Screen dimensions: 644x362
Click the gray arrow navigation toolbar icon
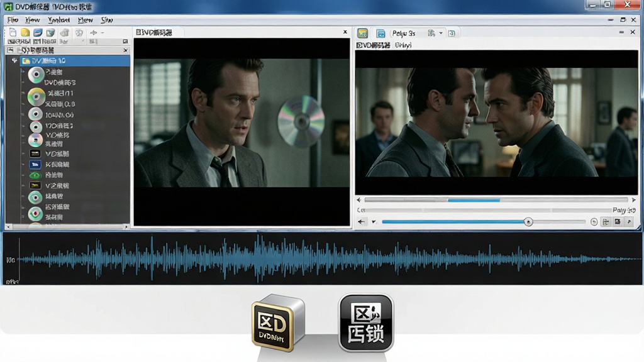point(94,33)
